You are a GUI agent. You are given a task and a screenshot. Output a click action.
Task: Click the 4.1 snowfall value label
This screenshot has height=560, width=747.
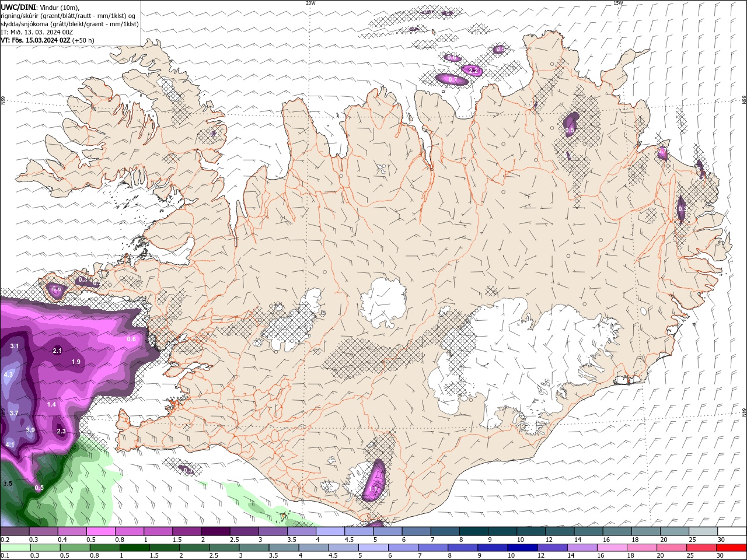coord(9,444)
